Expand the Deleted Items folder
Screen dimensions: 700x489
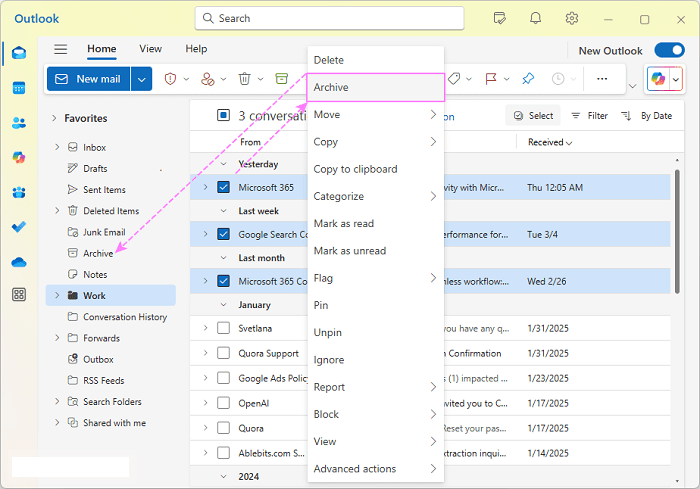point(57,210)
